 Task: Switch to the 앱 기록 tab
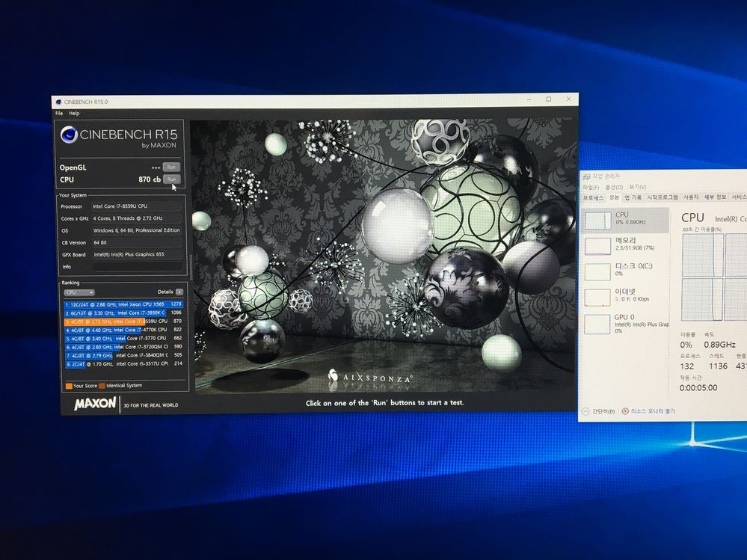coord(633,197)
